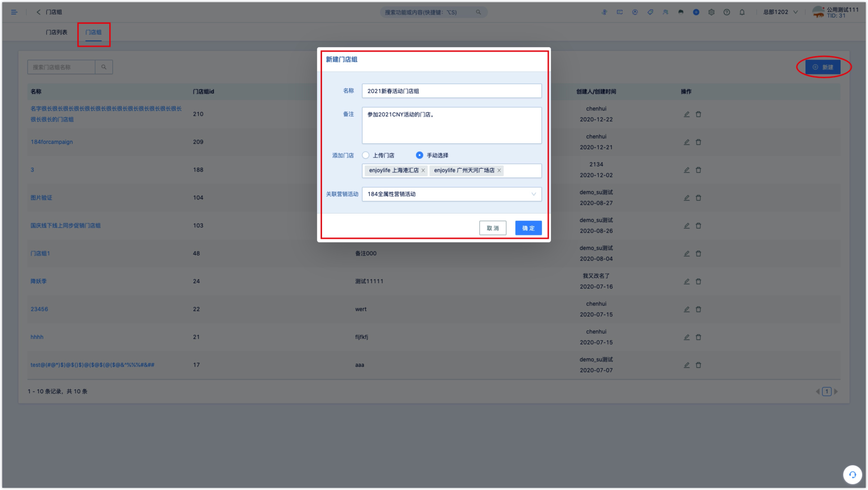The height and width of the screenshot is (490, 868).
Task: Select the 上传门店 radio button option
Action: click(x=366, y=155)
